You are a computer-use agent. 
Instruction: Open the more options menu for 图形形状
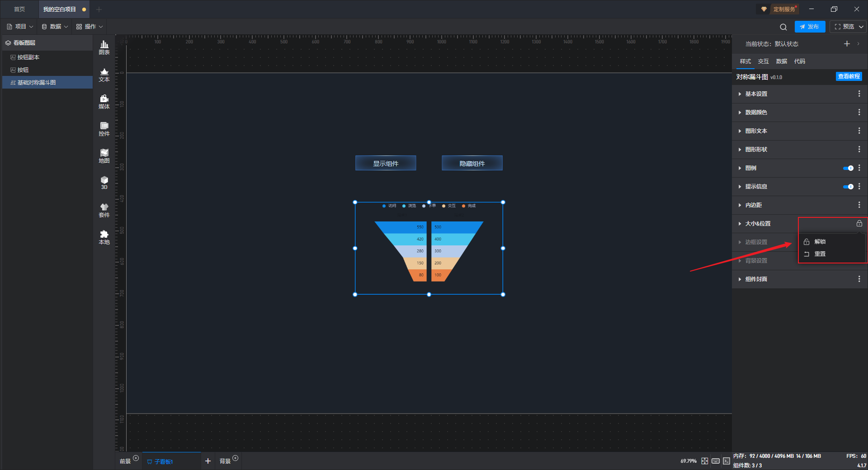pos(859,149)
